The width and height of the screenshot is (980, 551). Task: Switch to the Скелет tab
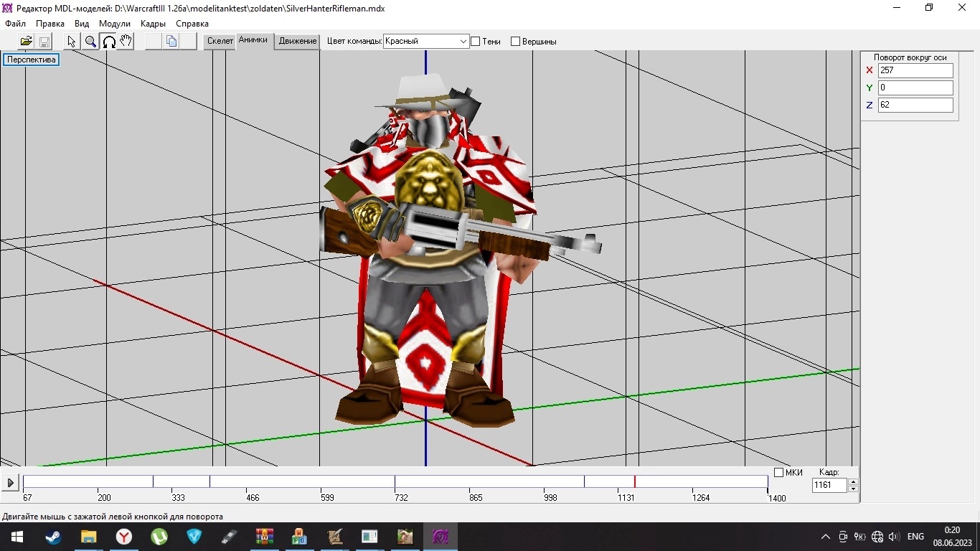pos(220,41)
